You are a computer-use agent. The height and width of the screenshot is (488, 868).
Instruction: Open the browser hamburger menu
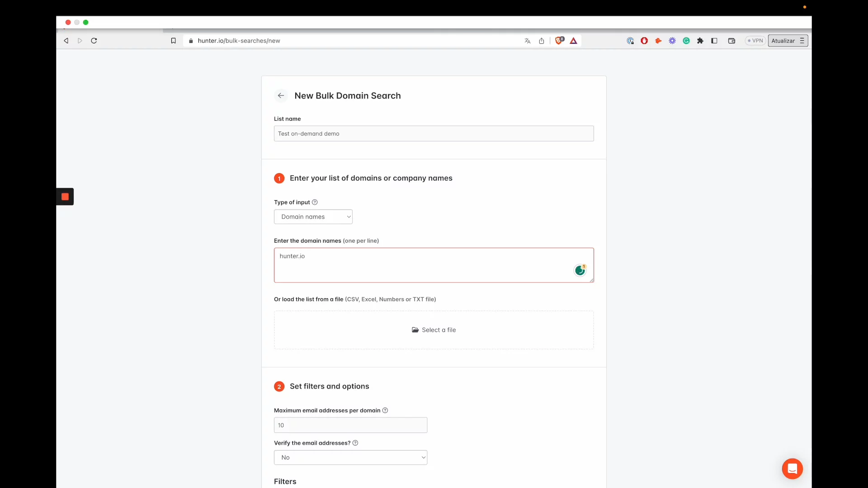(802, 41)
